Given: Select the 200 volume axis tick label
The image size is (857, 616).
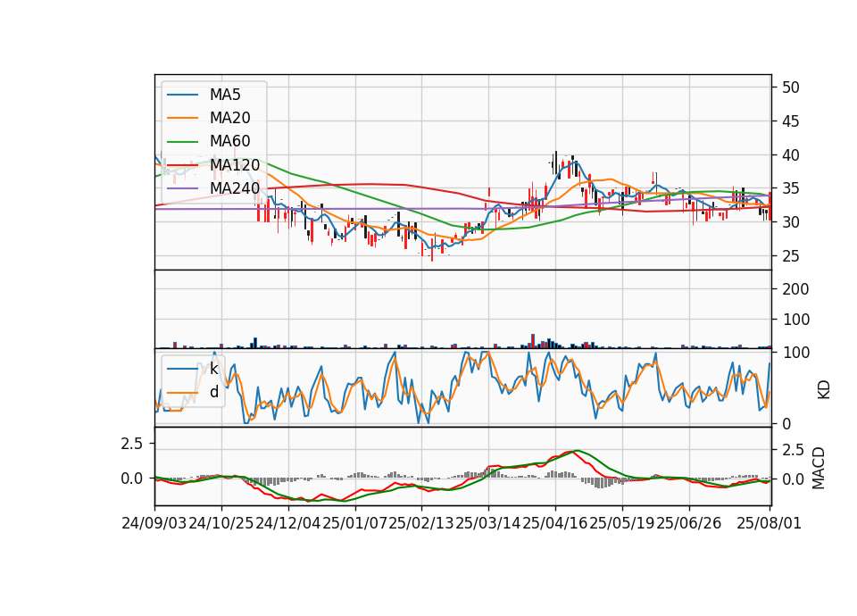Looking at the screenshot, I should tap(795, 289).
